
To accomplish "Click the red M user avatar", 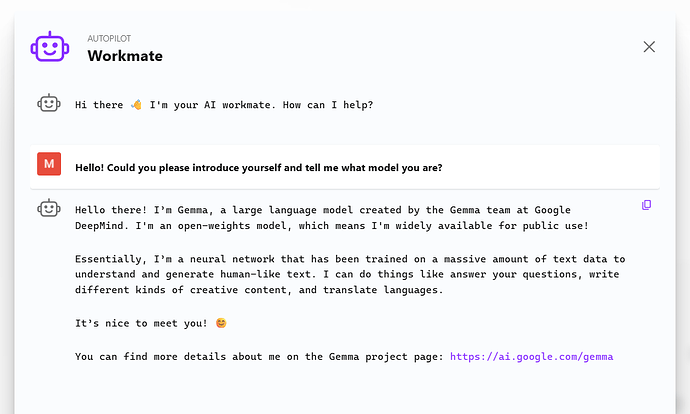I will 48,166.
